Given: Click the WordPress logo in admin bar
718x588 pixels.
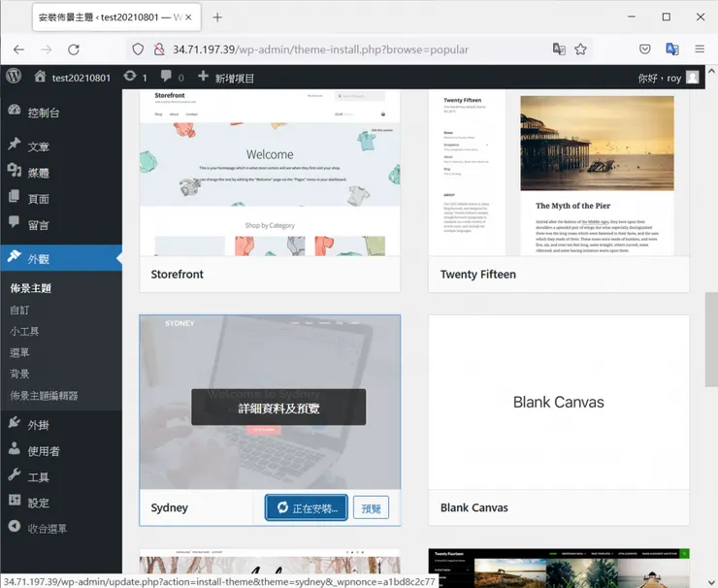Looking at the screenshot, I should point(14,76).
